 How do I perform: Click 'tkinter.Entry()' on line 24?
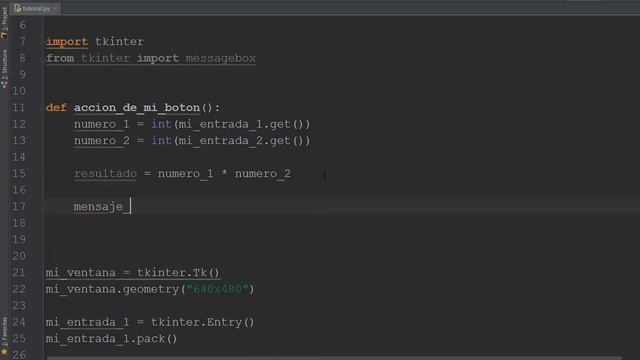click(x=203, y=322)
